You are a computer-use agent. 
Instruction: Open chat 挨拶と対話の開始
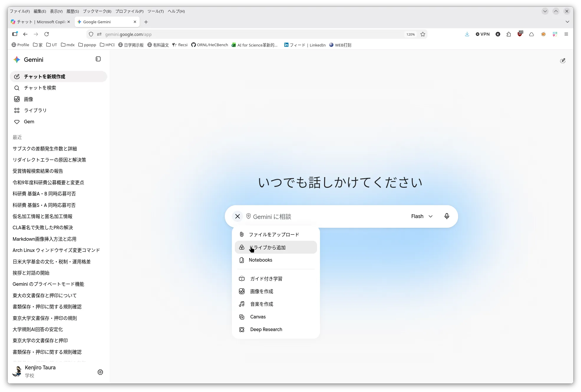pyautogui.click(x=31, y=273)
